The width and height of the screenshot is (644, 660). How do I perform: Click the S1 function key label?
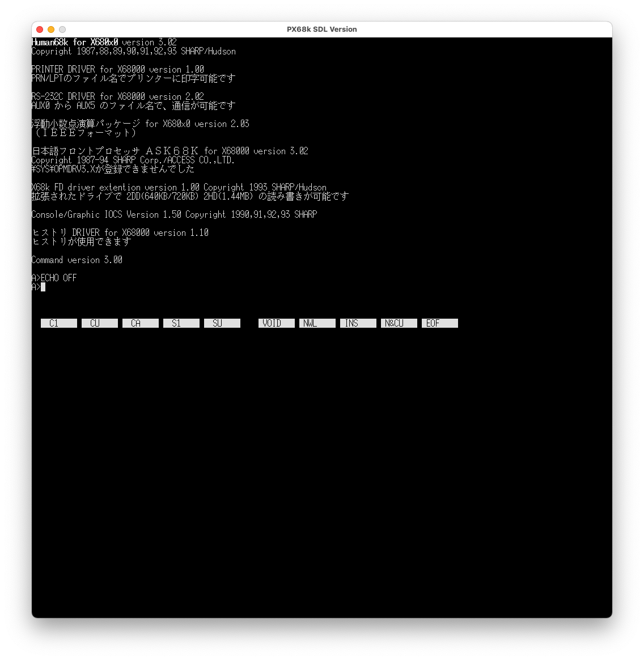coord(181,323)
